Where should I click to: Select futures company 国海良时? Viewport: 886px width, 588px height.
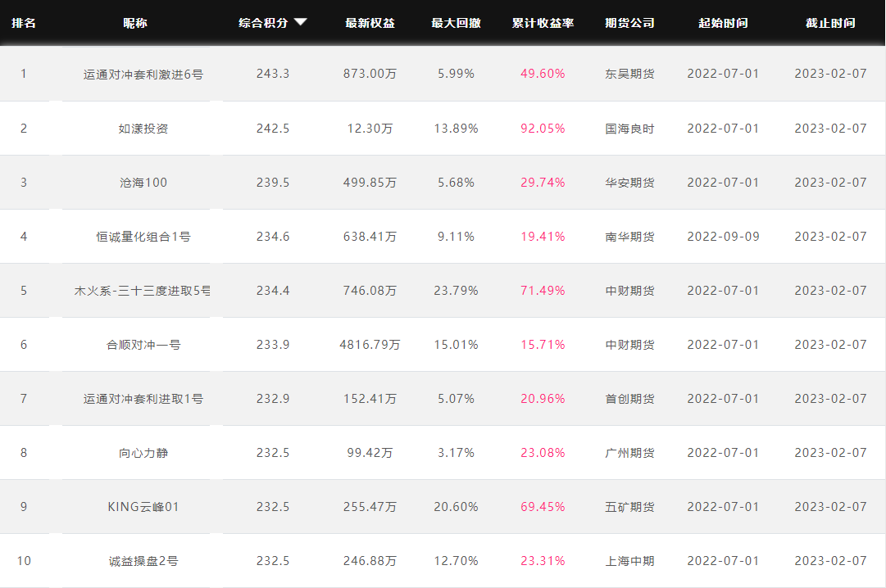pos(629,129)
